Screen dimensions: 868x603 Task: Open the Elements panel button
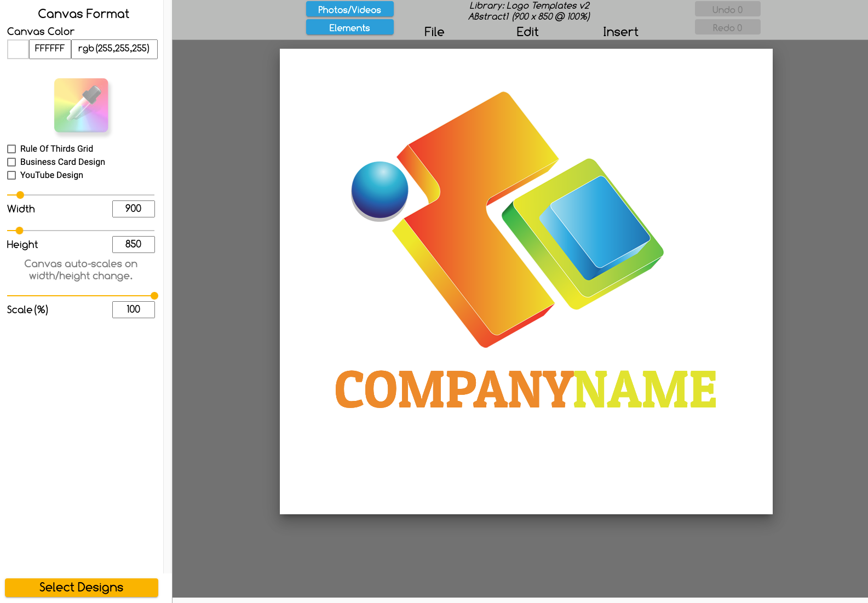click(x=349, y=27)
